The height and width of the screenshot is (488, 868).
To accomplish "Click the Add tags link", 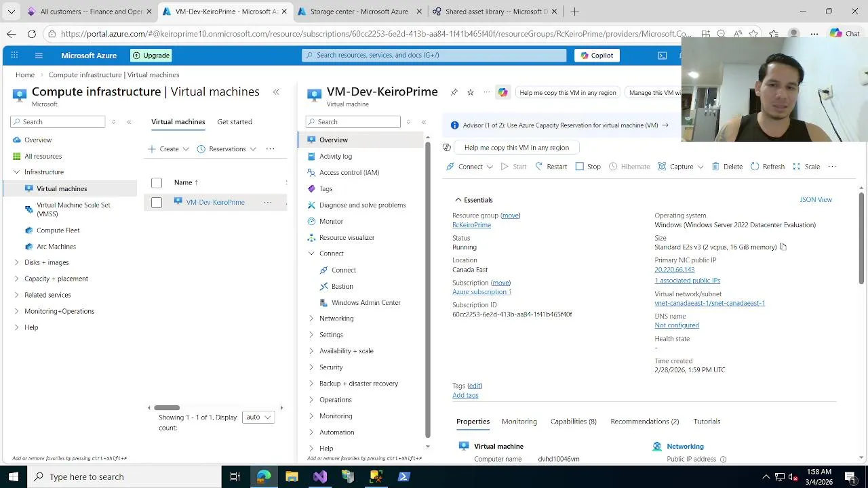I will point(465,396).
